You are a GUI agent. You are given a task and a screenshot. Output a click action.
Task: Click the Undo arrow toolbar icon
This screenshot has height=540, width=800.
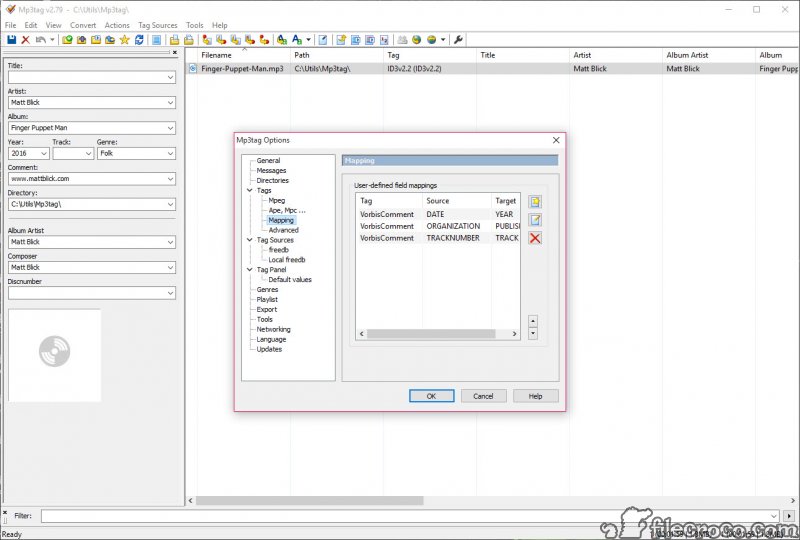tap(41, 40)
